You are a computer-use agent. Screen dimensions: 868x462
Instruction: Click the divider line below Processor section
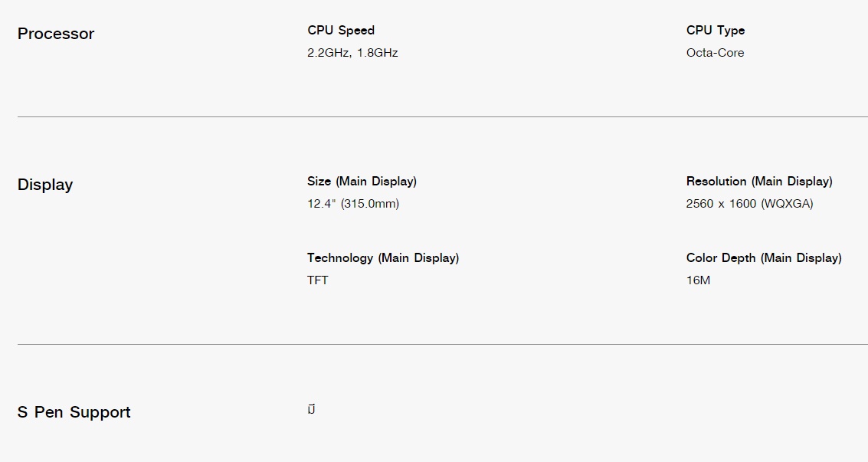443,116
